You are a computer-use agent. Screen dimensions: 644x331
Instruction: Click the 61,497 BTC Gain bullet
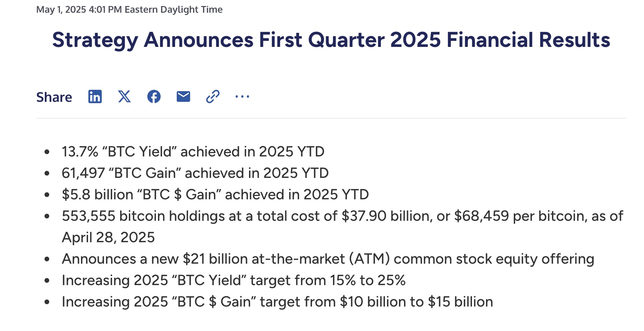tap(195, 173)
